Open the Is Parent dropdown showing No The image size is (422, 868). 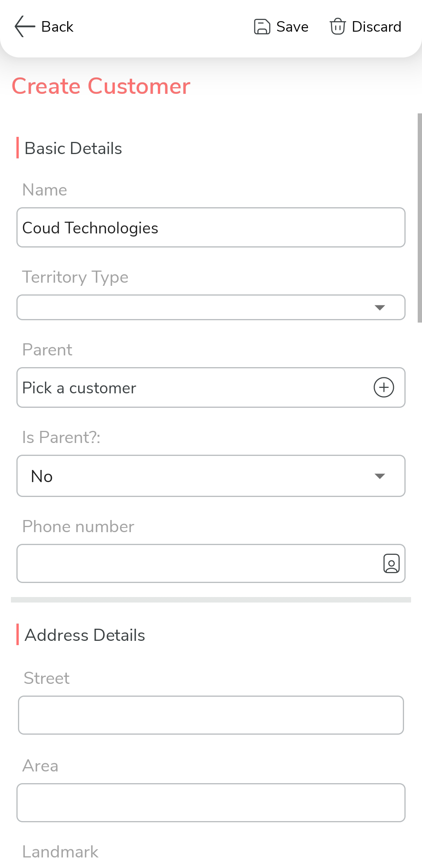point(211,476)
